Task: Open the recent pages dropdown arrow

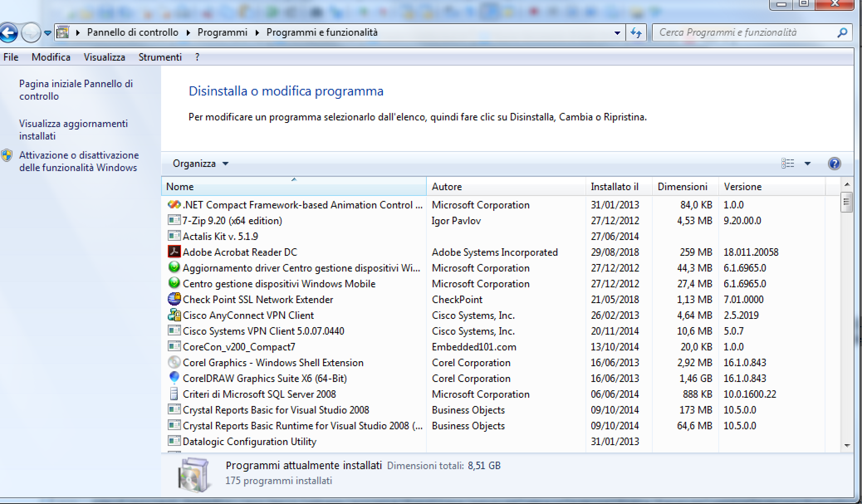Action: (x=47, y=33)
